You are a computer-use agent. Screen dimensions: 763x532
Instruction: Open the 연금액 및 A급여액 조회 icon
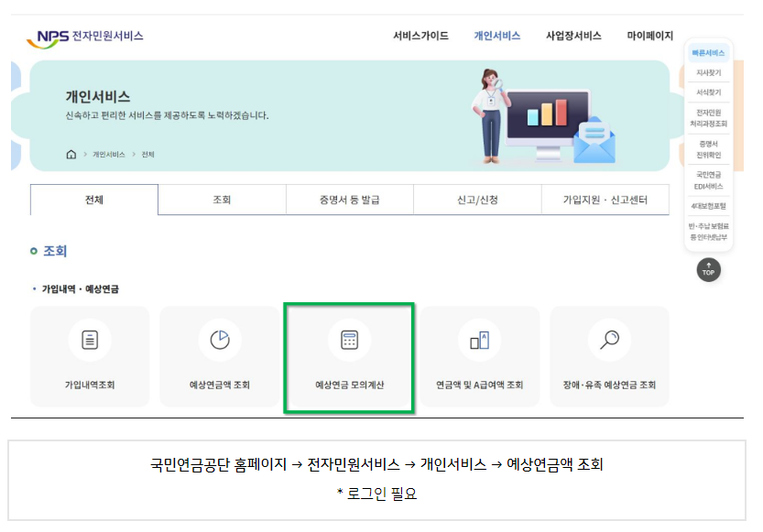(478, 338)
